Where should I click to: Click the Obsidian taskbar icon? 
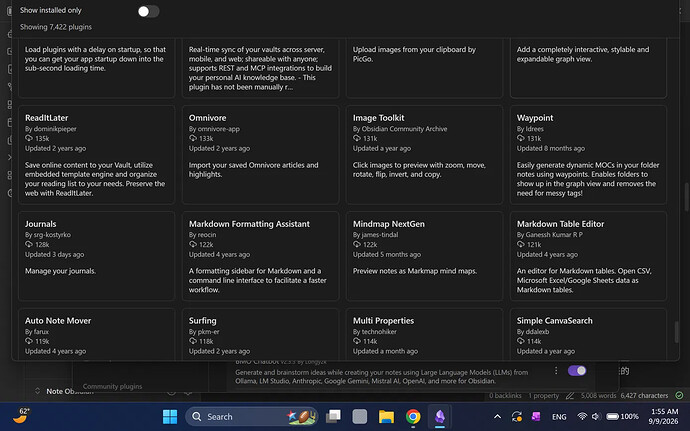click(440, 416)
